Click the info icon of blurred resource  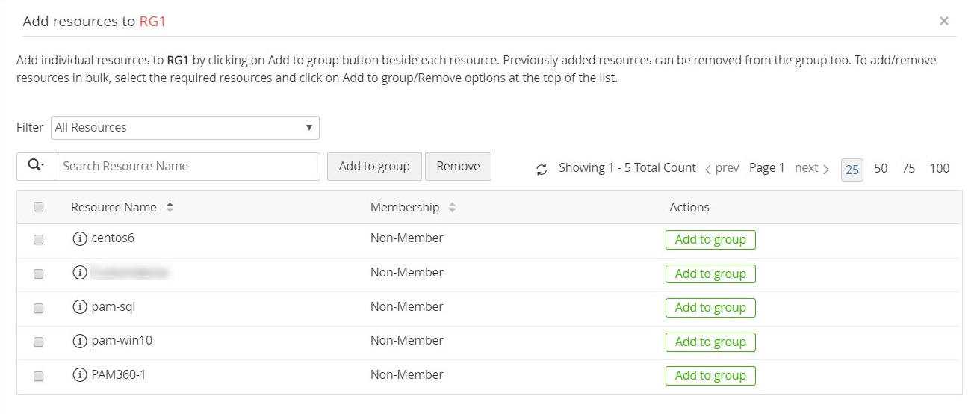(x=80, y=274)
